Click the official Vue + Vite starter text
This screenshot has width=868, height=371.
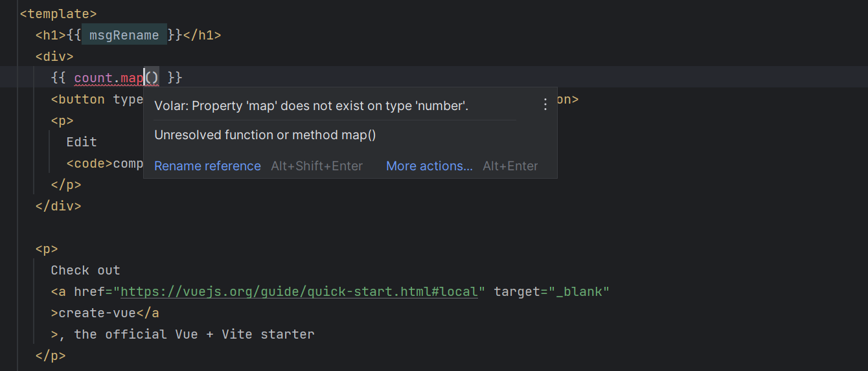point(194,335)
